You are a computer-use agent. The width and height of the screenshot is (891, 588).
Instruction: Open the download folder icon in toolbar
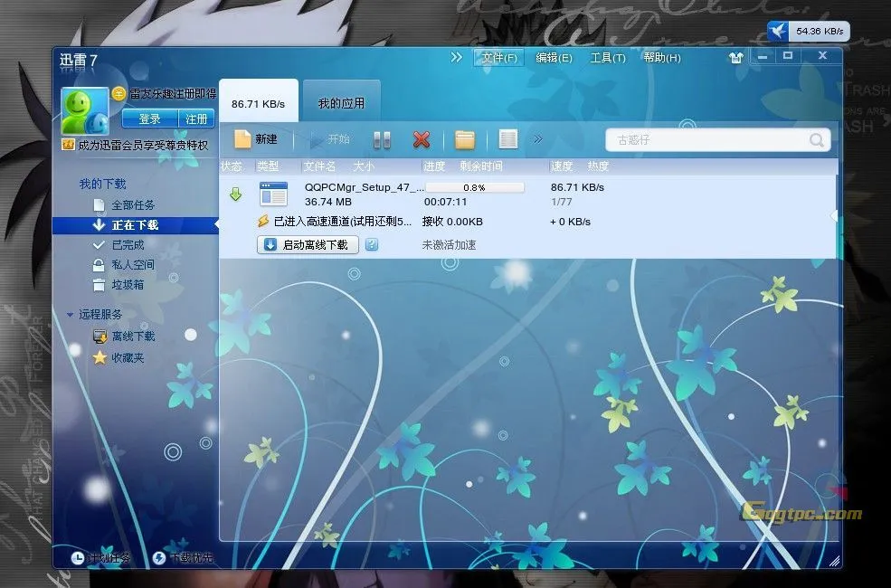[465, 139]
